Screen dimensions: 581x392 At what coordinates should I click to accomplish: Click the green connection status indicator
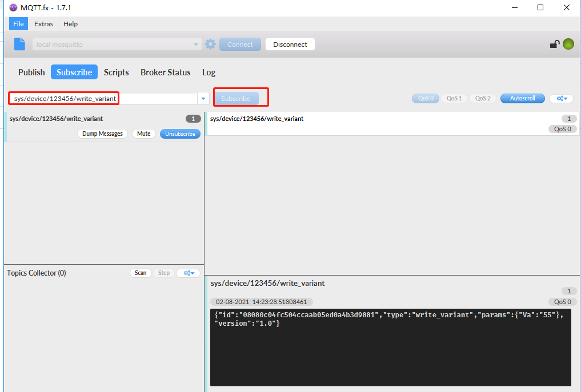click(568, 44)
